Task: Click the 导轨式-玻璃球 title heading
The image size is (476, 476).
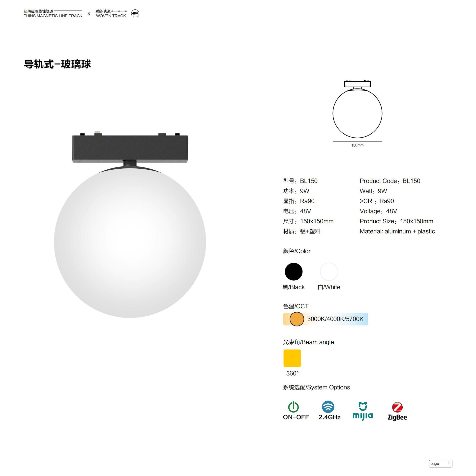Action: coord(58,64)
